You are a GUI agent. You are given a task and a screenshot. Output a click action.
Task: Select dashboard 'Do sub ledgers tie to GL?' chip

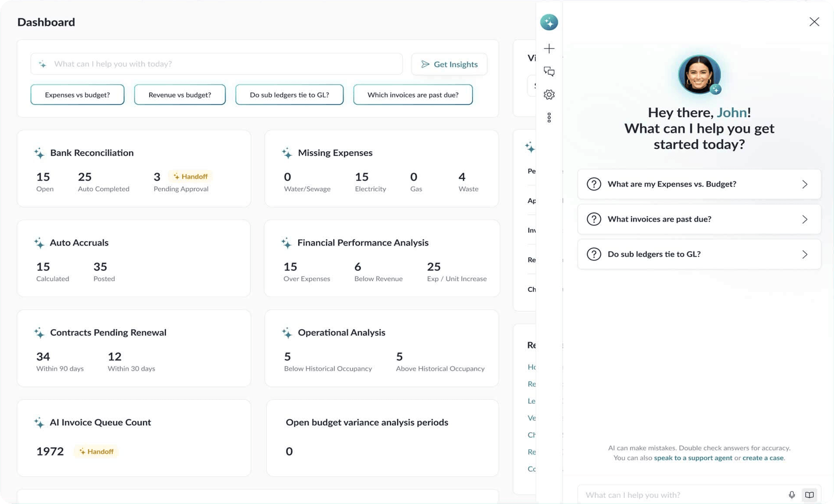click(x=289, y=95)
